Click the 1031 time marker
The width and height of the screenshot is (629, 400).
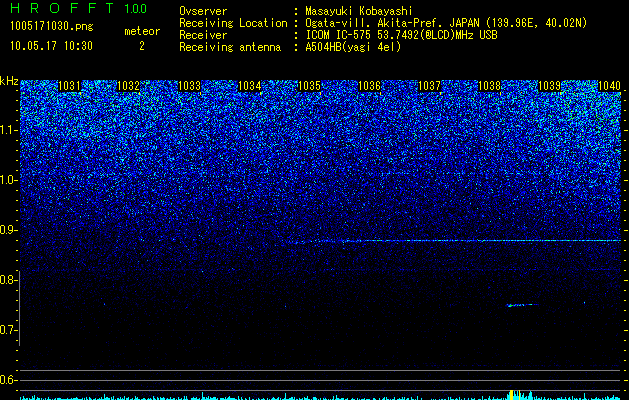click(x=69, y=86)
